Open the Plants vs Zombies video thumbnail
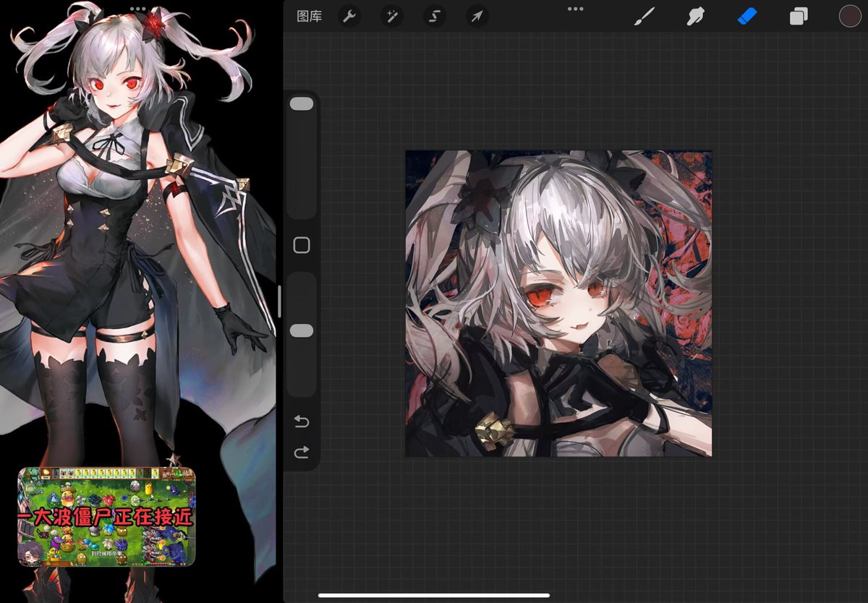 [x=106, y=516]
